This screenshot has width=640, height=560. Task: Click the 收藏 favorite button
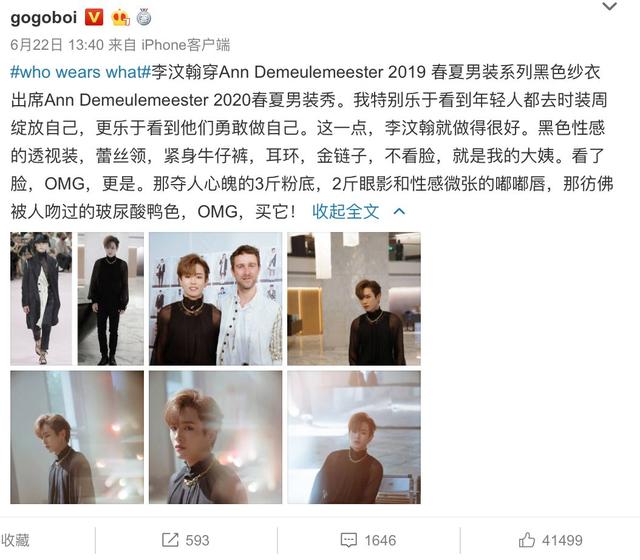coord(15,540)
